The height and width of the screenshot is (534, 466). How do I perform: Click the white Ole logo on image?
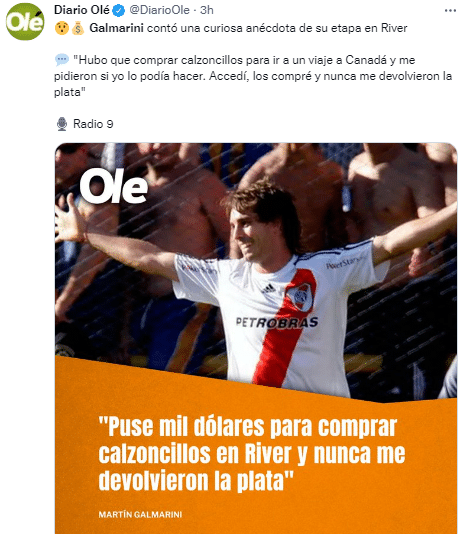click(114, 186)
